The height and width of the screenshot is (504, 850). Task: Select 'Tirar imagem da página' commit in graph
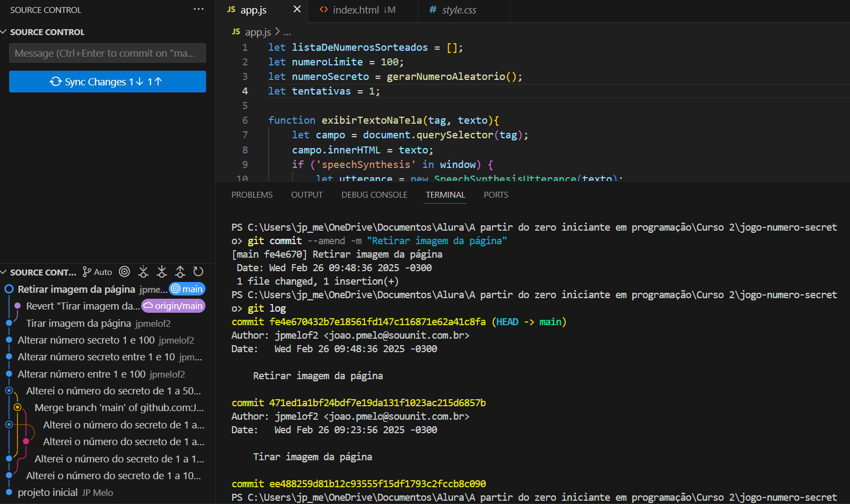pyautogui.click(x=108, y=323)
